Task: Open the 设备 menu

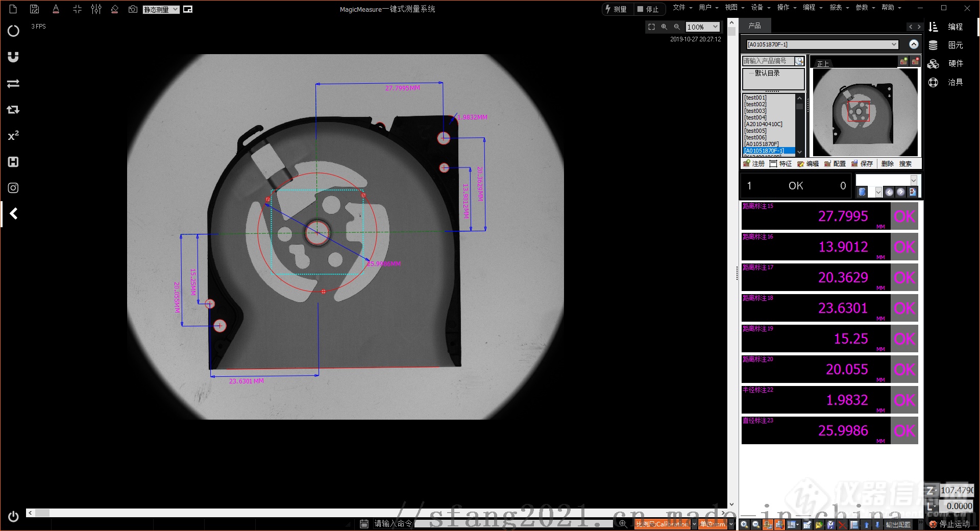Action: pyautogui.click(x=760, y=8)
